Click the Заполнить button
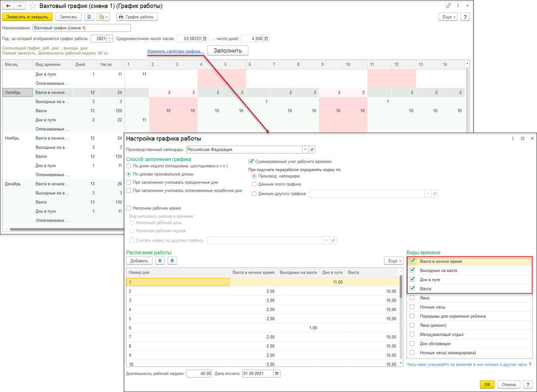Screen dimensions: 537x392 point(227,51)
